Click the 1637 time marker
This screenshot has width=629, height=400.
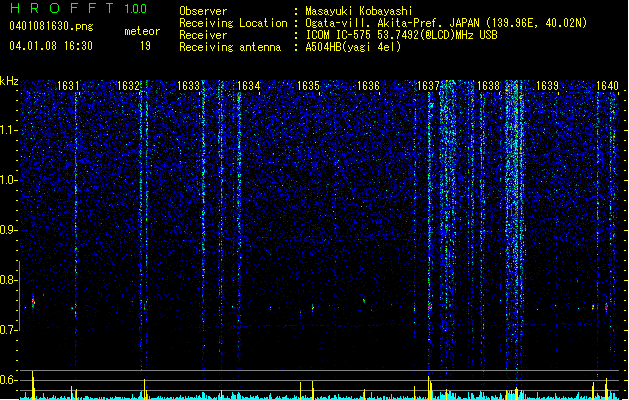click(x=428, y=86)
